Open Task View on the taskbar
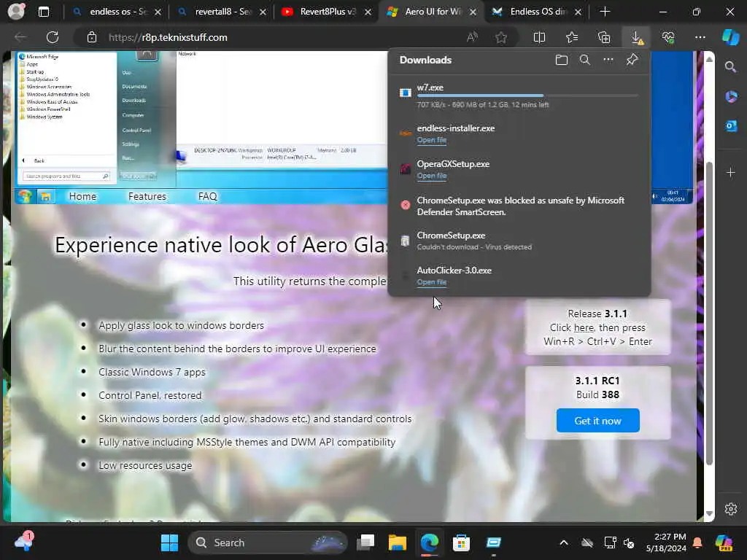Screen dimensions: 747x560 [x=366, y=542]
